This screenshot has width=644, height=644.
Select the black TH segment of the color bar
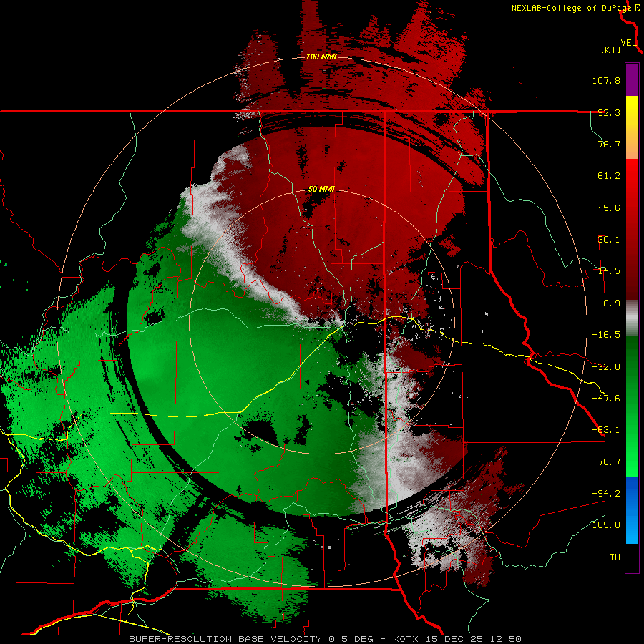coord(632,558)
